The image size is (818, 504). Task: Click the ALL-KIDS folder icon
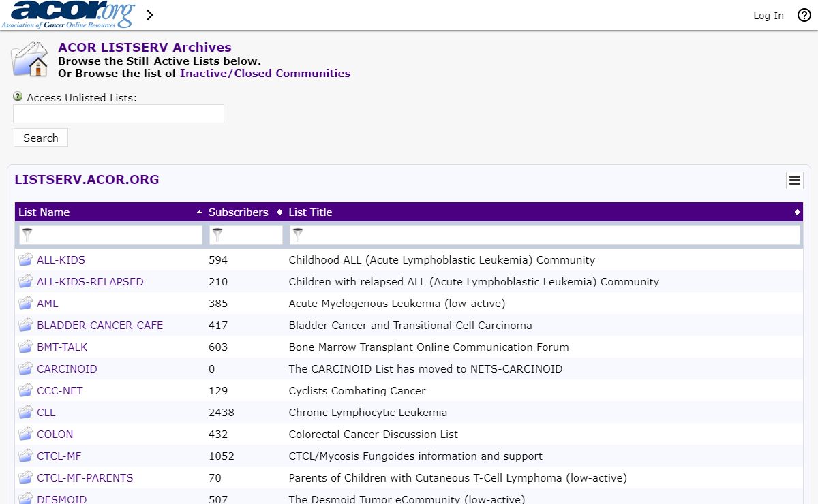26,259
